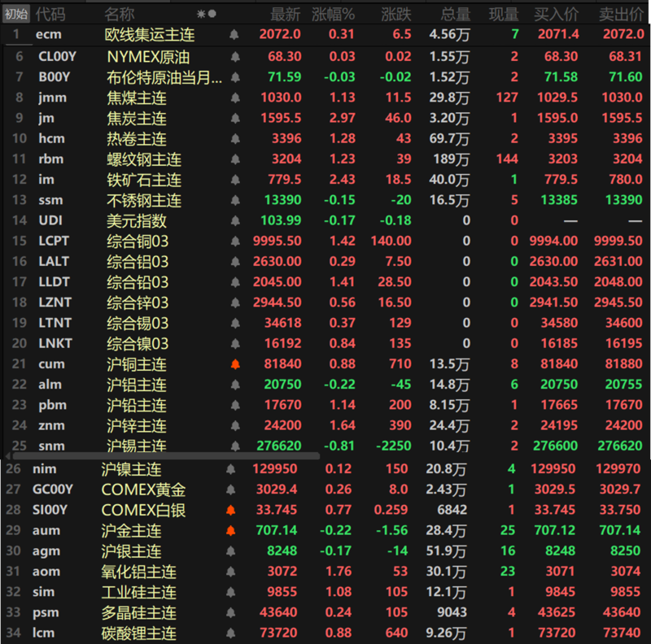This screenshot has width=651, height=644.
Task: Click ask price 2072.0 in 欧线集运主连 row
Action: [623, 34]
